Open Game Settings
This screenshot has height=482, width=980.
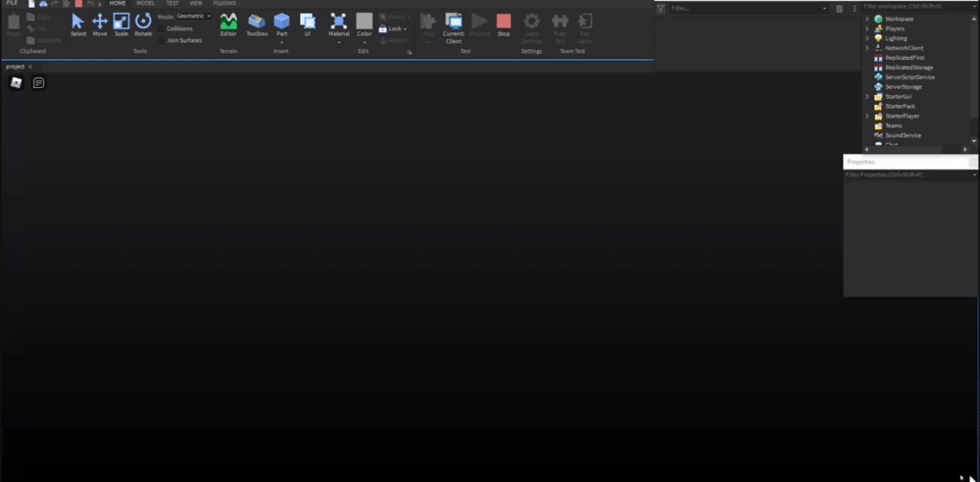[532, 28]
